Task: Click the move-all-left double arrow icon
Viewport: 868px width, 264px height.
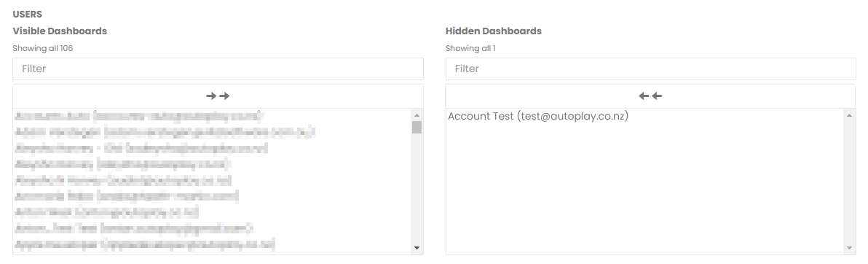Action: (x=650, y=96)
